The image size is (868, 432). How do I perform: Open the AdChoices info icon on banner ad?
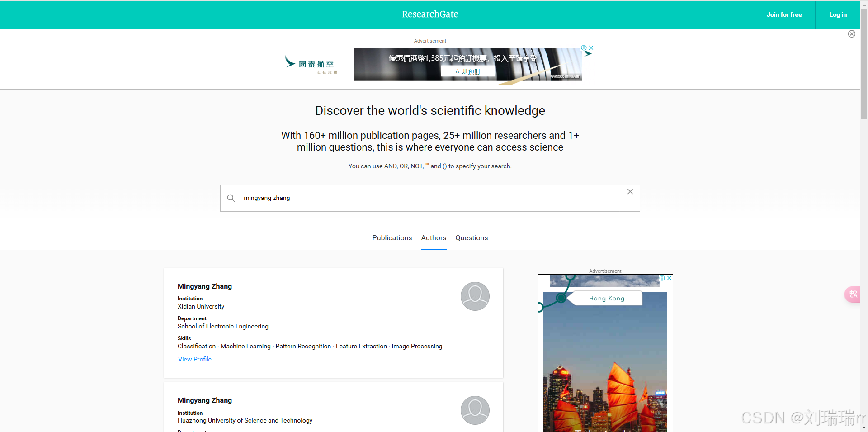pos(584,47)
